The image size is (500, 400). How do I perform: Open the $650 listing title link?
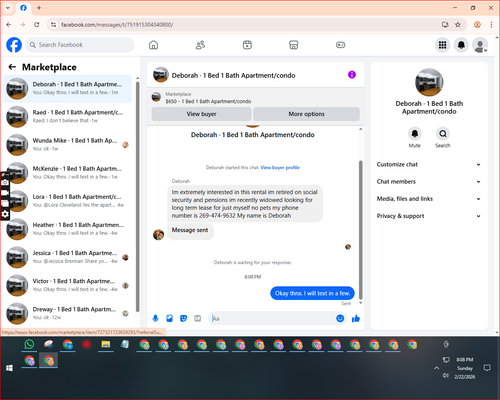[208, 101]
